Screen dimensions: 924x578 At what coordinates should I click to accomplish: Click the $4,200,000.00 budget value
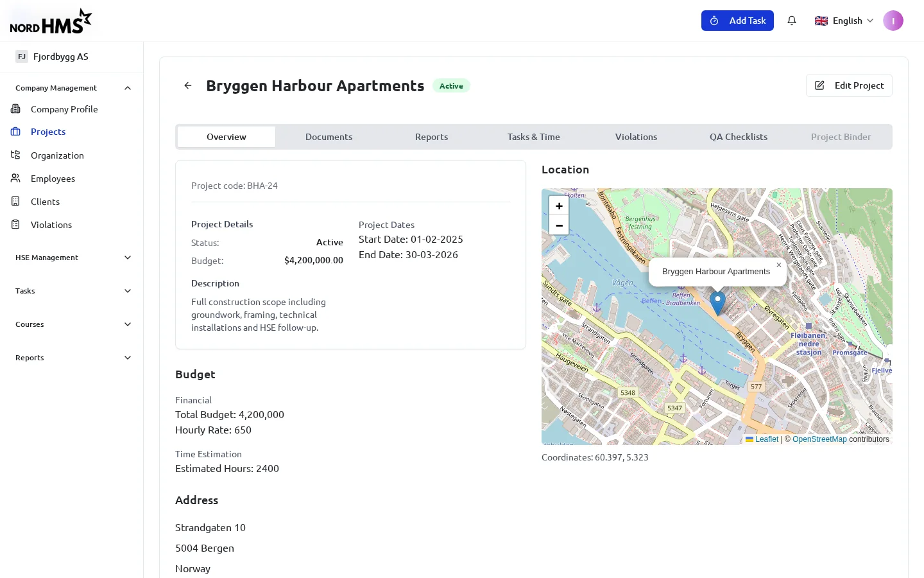(314, 260)
